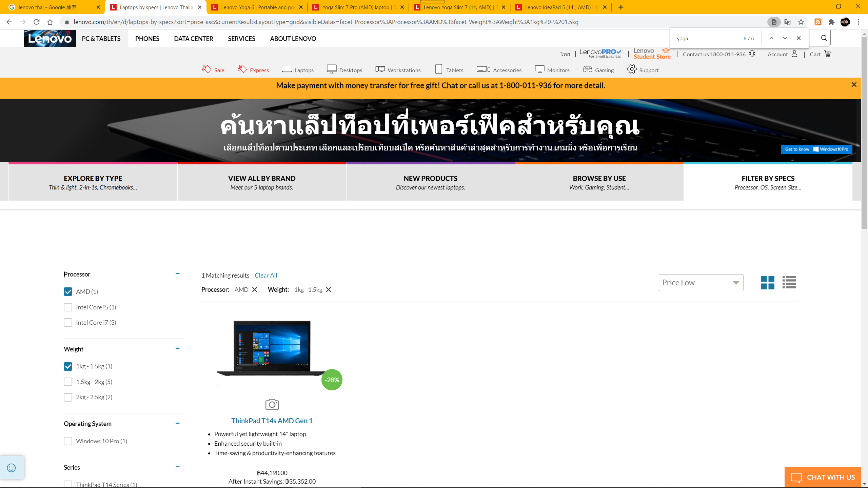Open the Price Low sort dropdown
The image size is (868, 488).
pos(701,283)
